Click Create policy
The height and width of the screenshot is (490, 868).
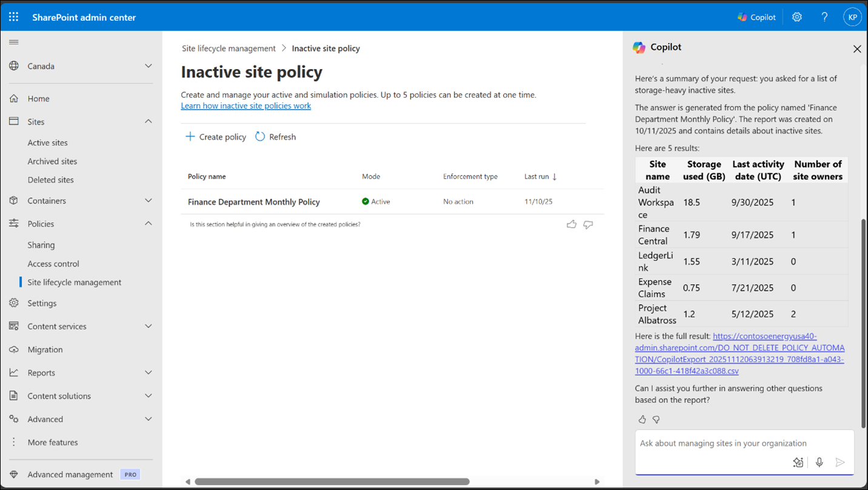coord(215,136)
